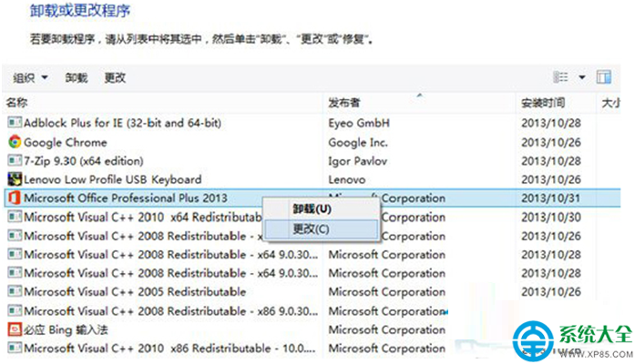Screen dimensions: 635x364
Task: Sort by the partially visible 大小 (Size) column header
Action: point(610,103)
